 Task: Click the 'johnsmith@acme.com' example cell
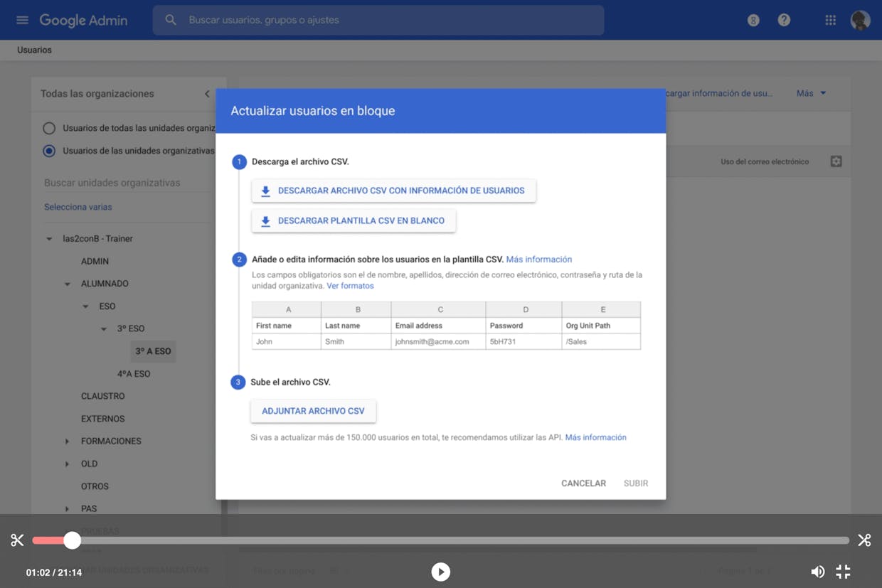click(439, 342)
